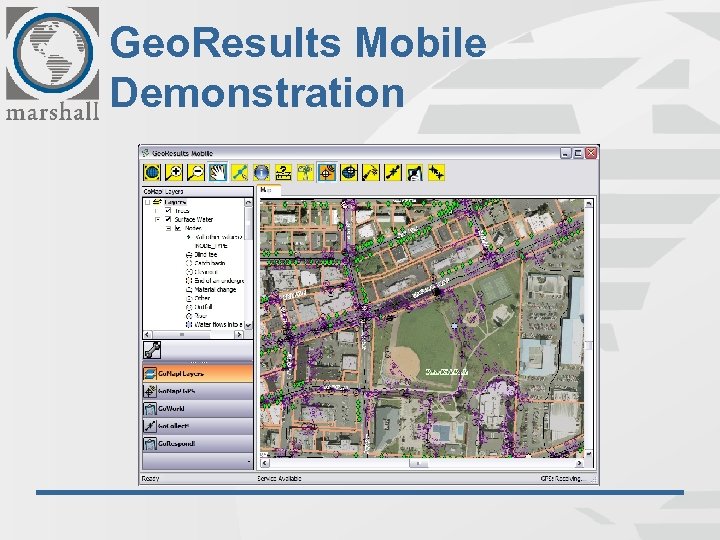Screen dimensions: 720x540
Task: Toggle the Nodes sublayer checkbox
Action: (x=179, y=228)
